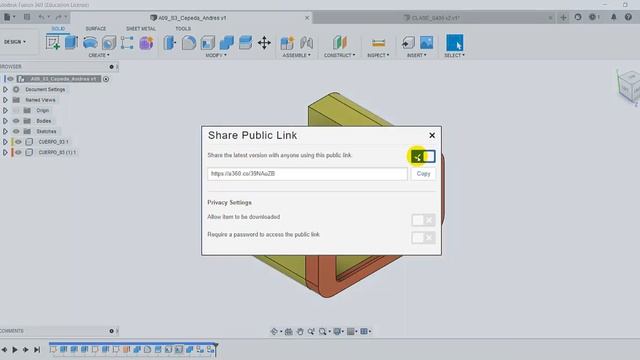Open the Inspect dropdown menu

click(378, 55)
